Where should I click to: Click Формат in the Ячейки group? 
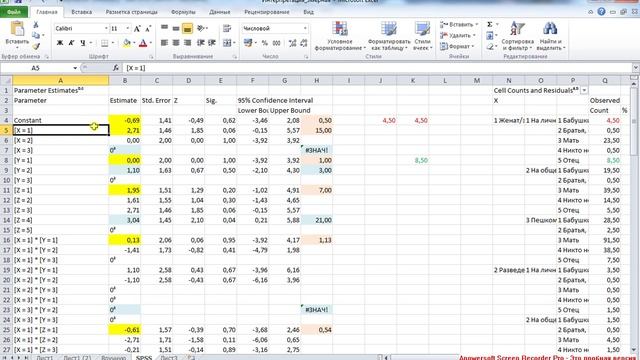point(457,47)
